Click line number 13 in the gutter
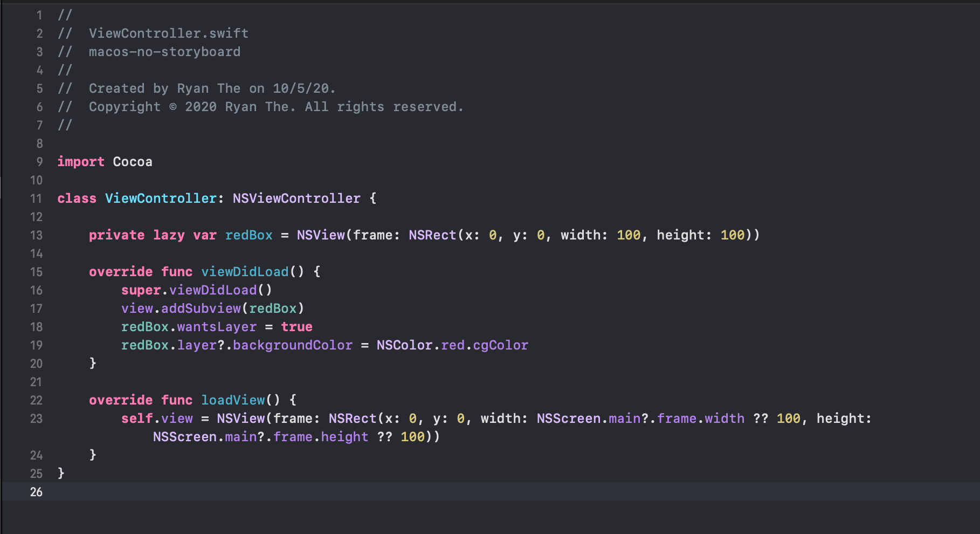The image size is (980, 534). 36,235
